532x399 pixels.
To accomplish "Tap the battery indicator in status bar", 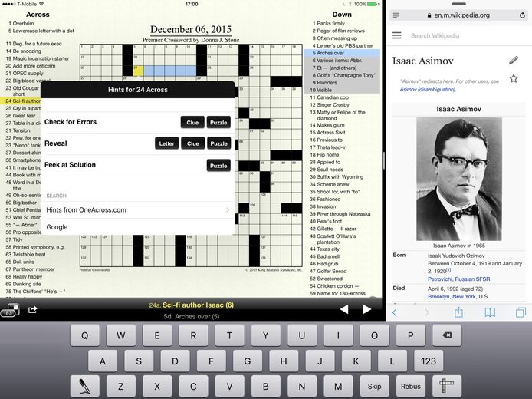I will tap(373, 4).
